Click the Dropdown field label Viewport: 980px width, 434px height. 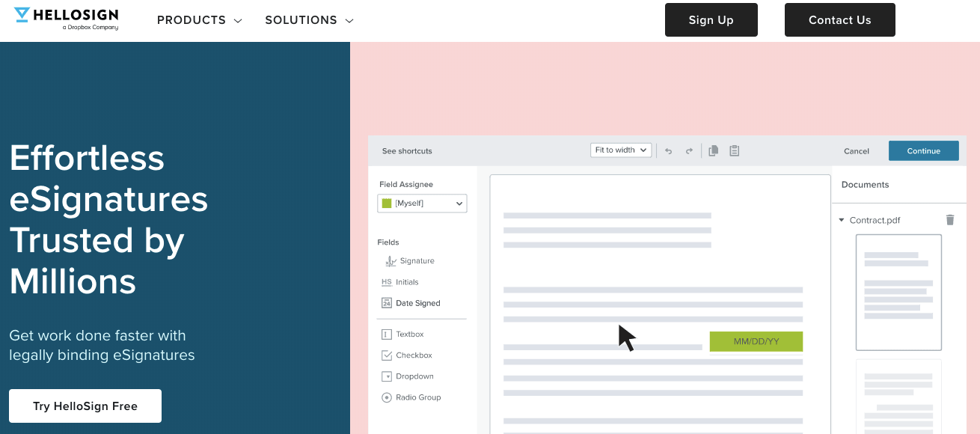pyautogui.click(x=415, y=376)
